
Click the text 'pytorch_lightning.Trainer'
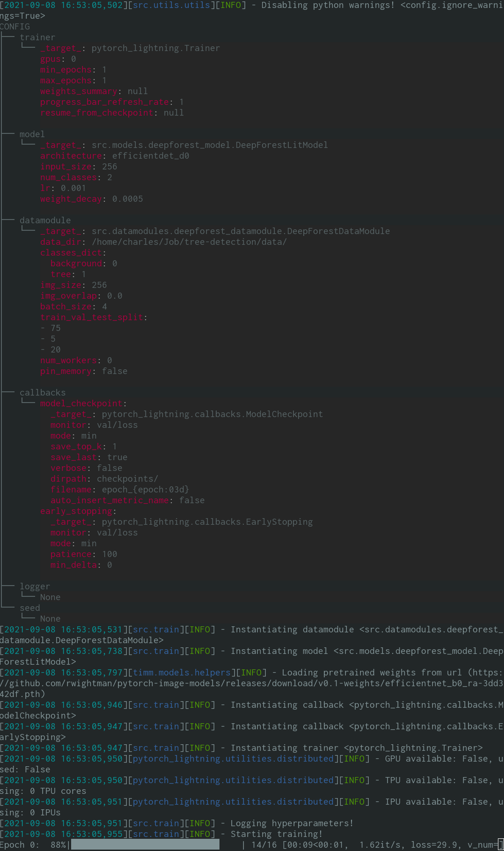[x=156, y=48]
